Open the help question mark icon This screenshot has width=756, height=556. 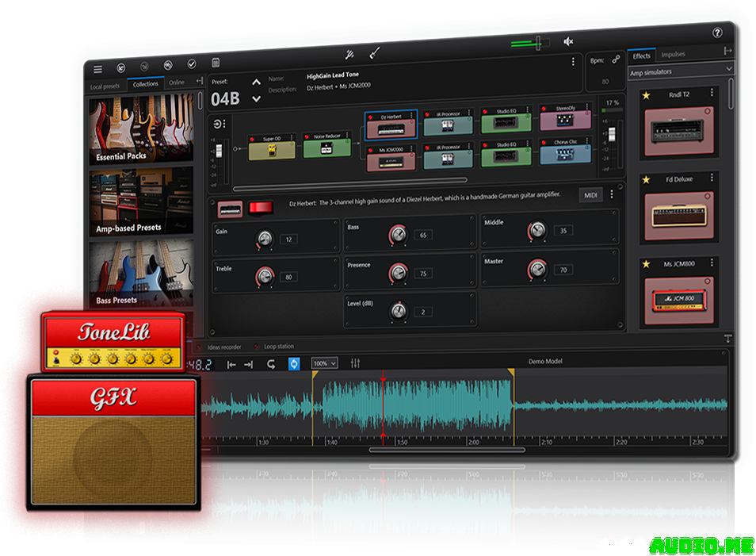pyautogui.click(x=717, y=33)
